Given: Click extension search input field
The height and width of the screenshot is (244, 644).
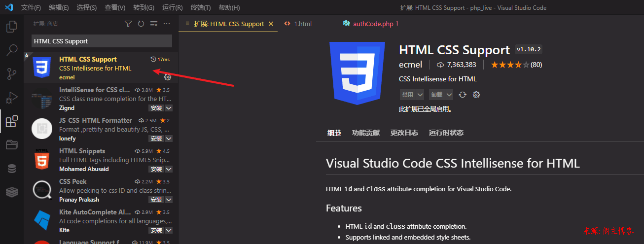Looking at the screenshot, I should [x=102, y=41].
